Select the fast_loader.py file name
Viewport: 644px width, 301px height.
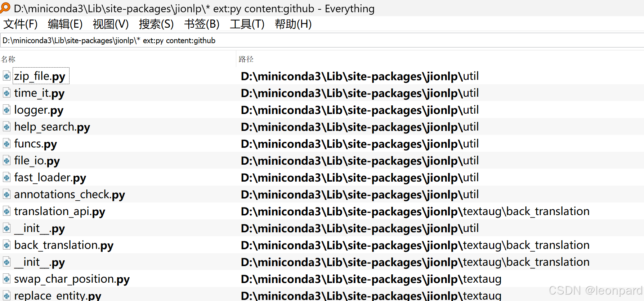pos(50,178)
